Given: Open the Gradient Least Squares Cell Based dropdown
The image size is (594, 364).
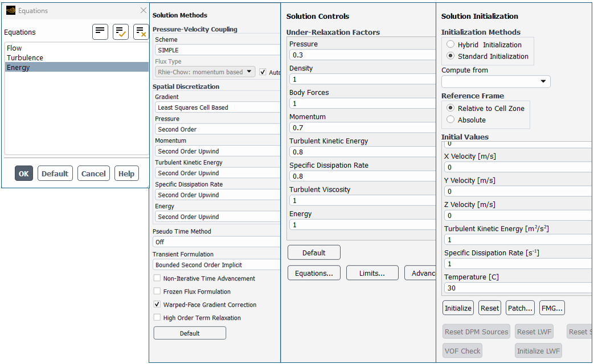Looking at the screenshot, I should coord(218,107).
